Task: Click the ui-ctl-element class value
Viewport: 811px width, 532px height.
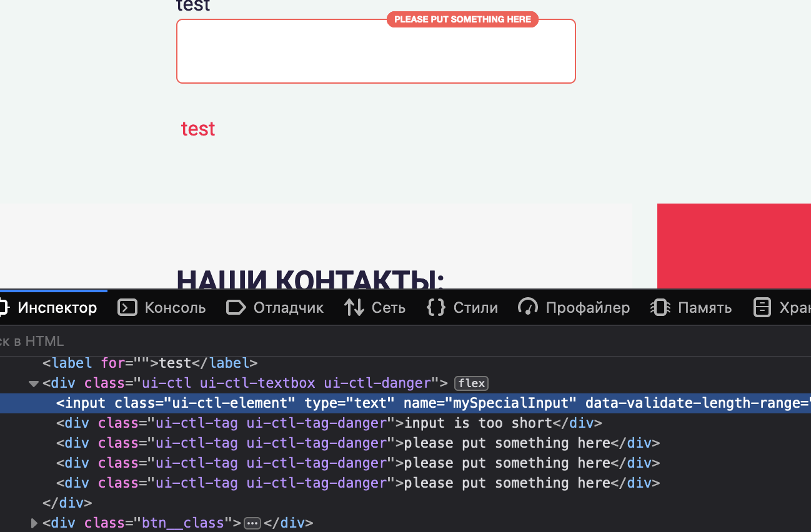Action: tap(229, 403)
